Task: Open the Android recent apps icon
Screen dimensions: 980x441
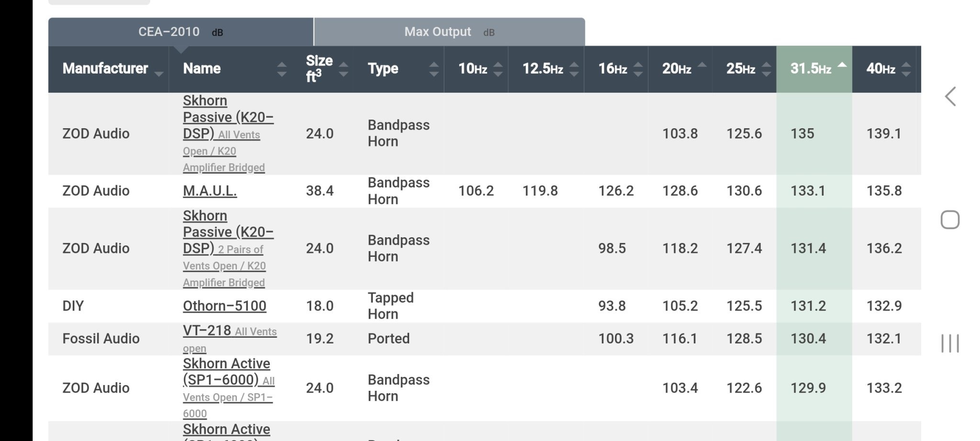Action: pyautogui.click(x=950, y=343)
